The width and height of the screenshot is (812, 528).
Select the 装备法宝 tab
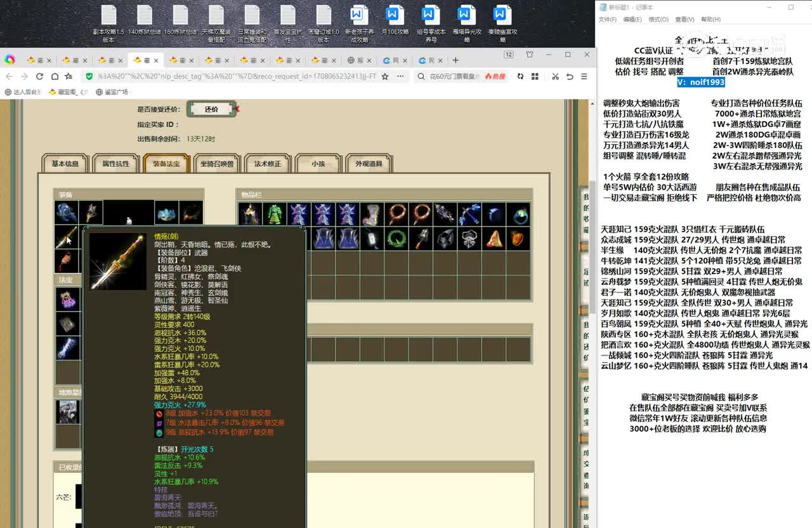pyautogui.click(x=166, y=164)
